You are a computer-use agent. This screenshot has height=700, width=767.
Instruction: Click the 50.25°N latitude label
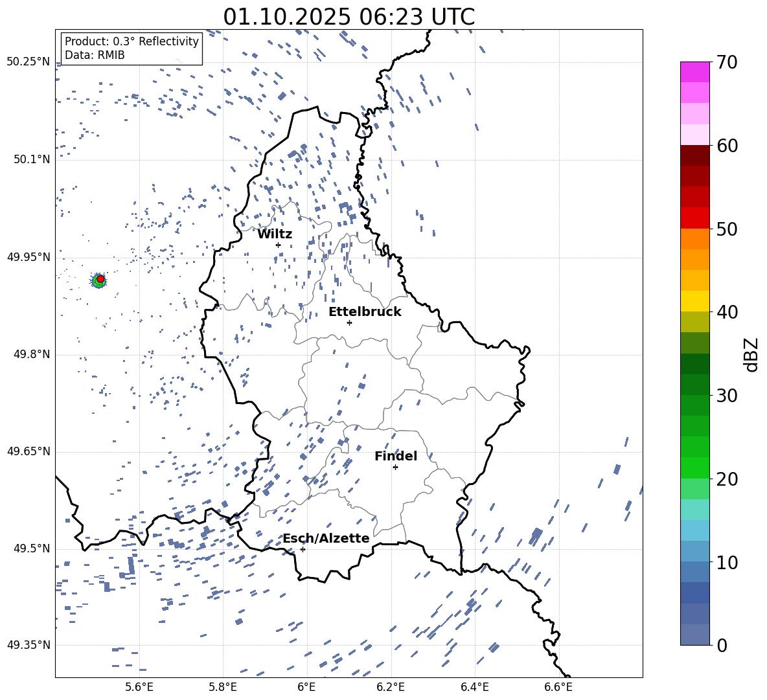pyautogui.click(x=28, y=62)
